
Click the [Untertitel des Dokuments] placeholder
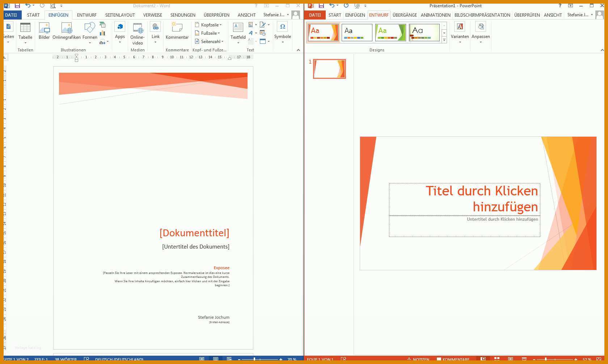click(196, 247)
